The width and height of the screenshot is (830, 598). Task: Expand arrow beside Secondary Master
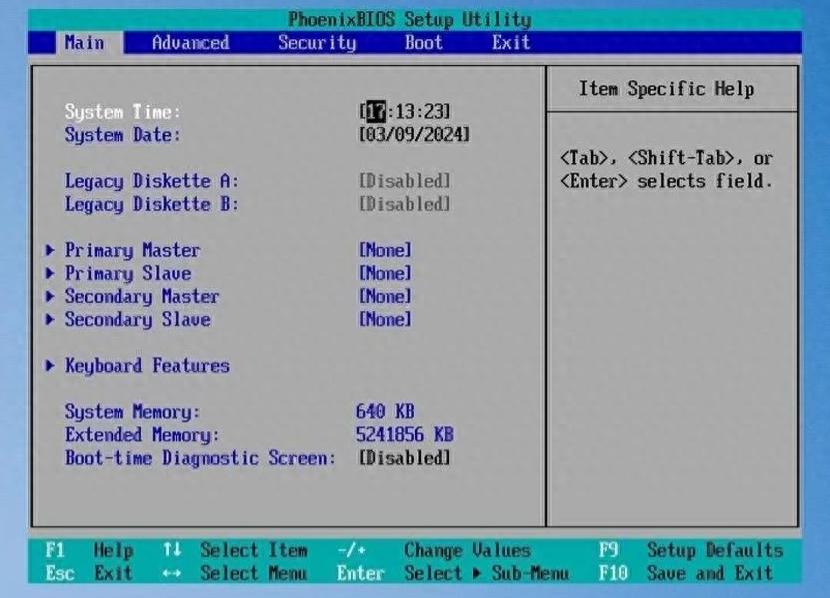tap(50, 296)
